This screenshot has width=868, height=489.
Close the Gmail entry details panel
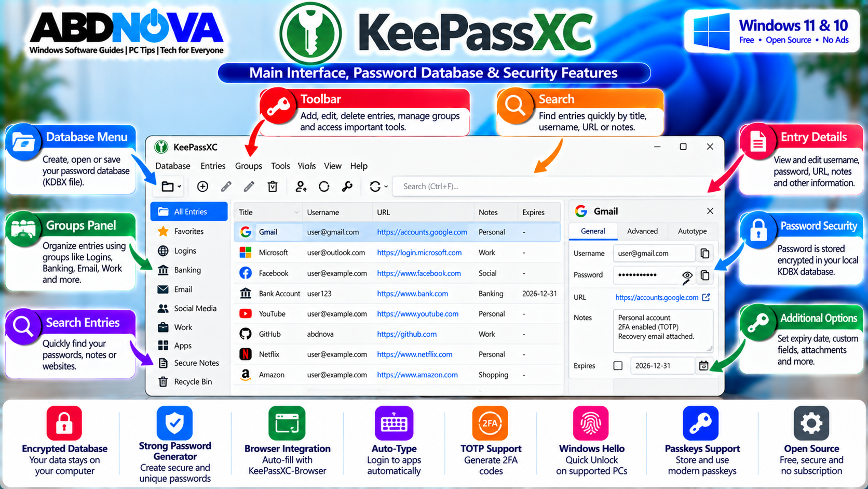(x=710, y=211)
